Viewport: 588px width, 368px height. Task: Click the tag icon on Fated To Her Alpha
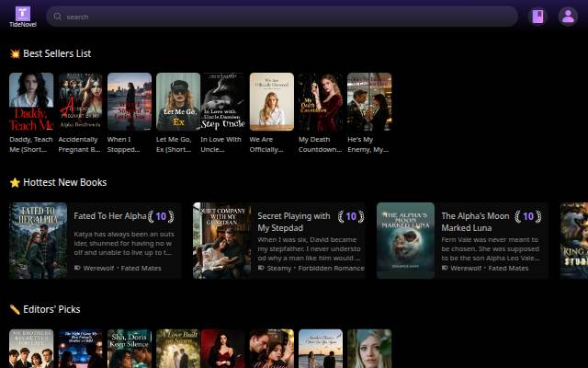77,268
